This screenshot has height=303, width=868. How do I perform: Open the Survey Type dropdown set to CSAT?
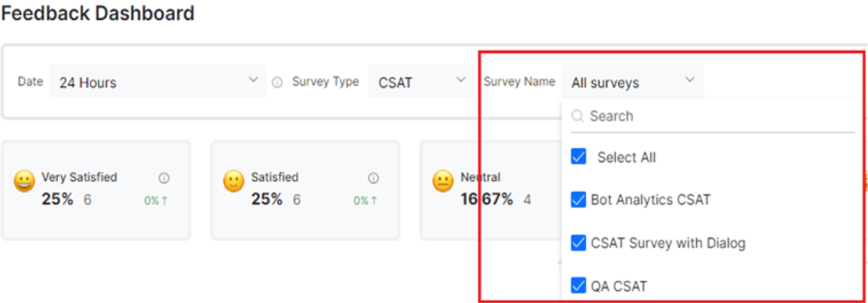tap(421, 82)
